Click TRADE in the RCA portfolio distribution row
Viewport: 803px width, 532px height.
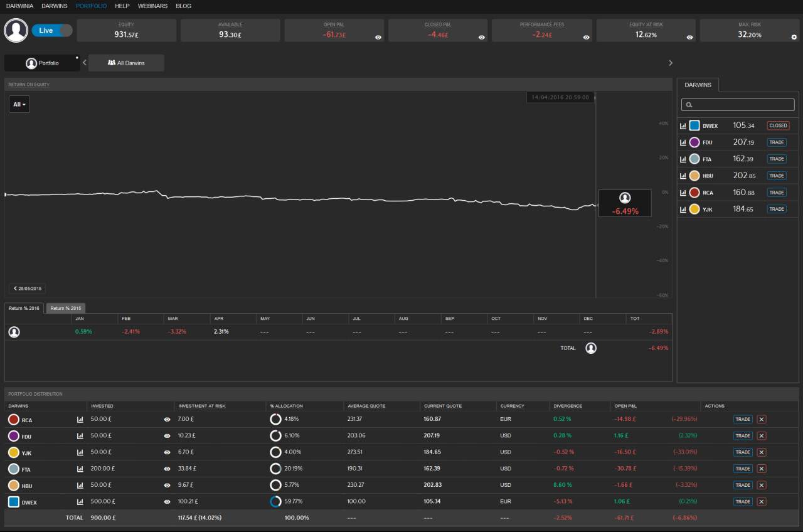tap(743, 419)
